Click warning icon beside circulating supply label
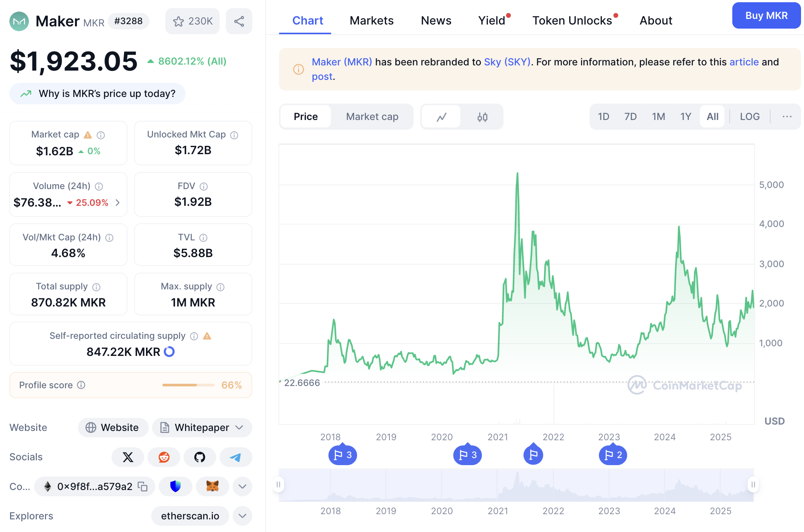804x532 pixels. [x=207, y=336]
